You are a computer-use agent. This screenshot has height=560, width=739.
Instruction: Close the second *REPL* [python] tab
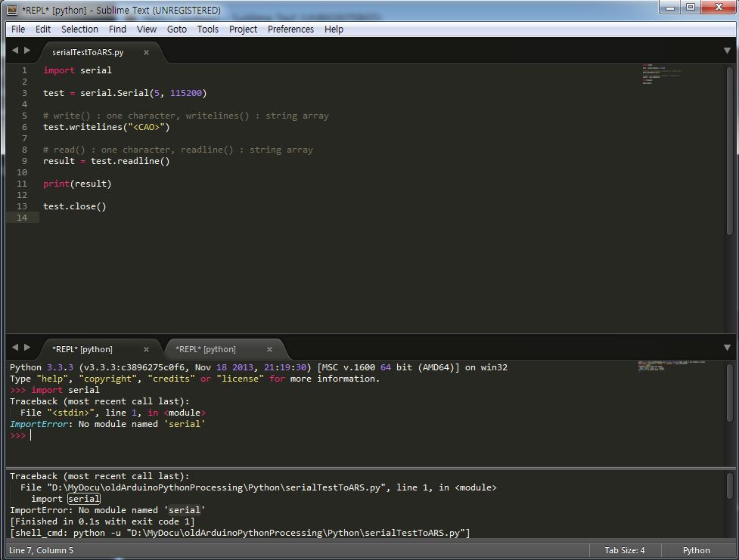coord(269,349)
